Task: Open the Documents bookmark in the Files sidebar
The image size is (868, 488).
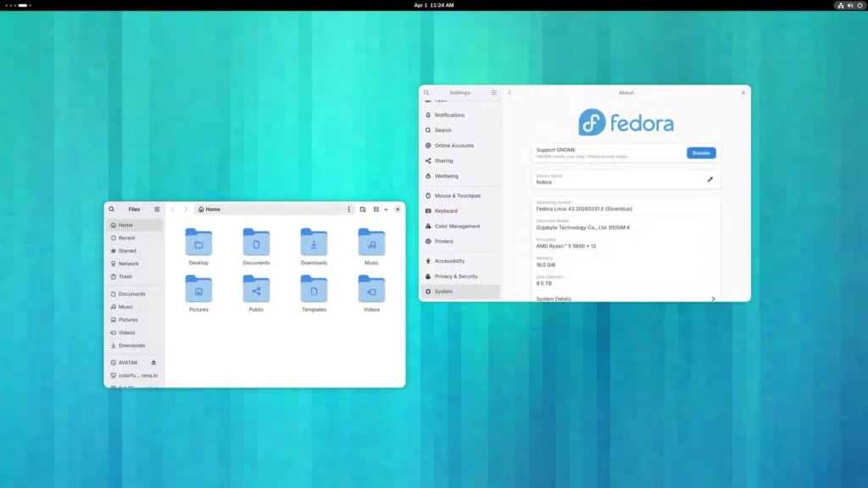Action: 135,294
